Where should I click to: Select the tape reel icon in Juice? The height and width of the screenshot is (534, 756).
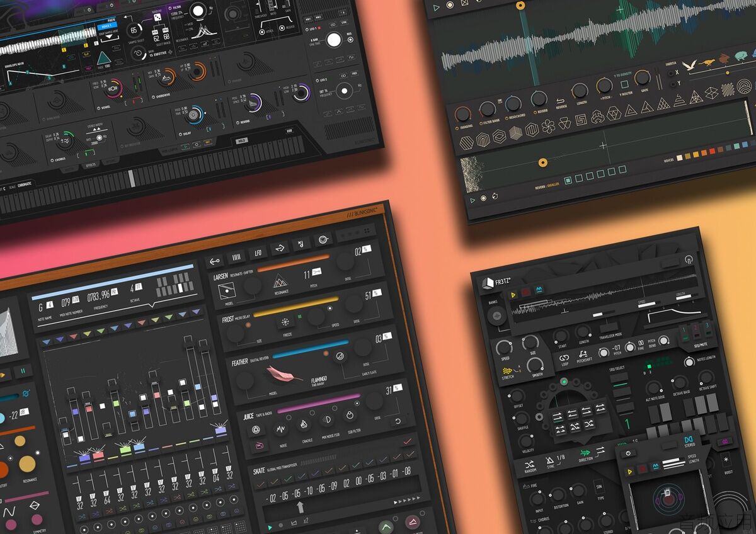tap(255, 429)
